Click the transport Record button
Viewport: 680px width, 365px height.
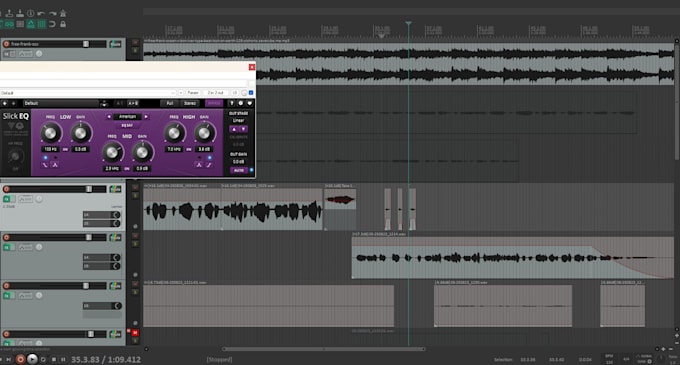pyautogui.click(x=20, y=359)
